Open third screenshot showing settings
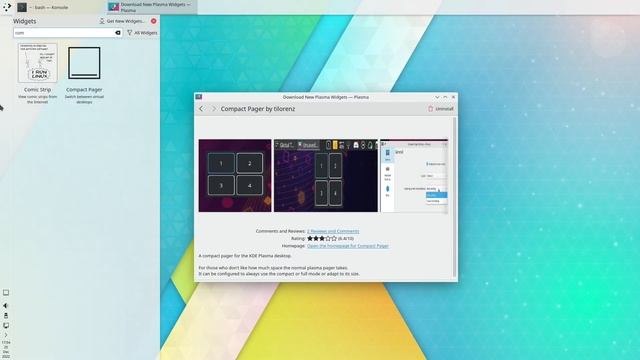The width and height of the screenshot is (640, 360). click(414, 176)
